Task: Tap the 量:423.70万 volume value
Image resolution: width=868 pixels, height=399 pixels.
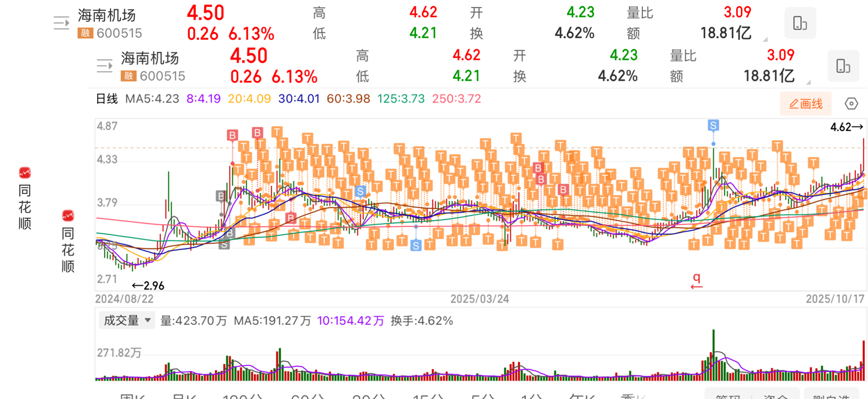Action: (x=194, y=321)
